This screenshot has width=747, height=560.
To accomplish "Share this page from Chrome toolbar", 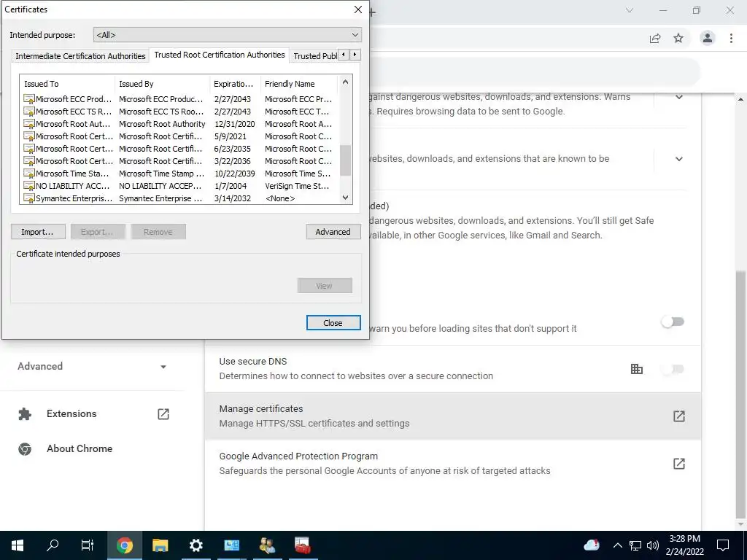I will 655,38.
